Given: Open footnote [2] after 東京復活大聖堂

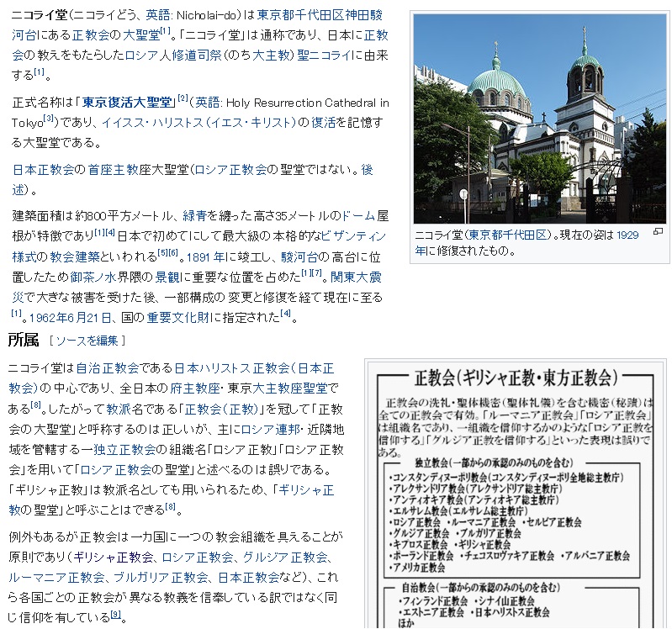Looking at the screenshot, I should tap(183, 98).
